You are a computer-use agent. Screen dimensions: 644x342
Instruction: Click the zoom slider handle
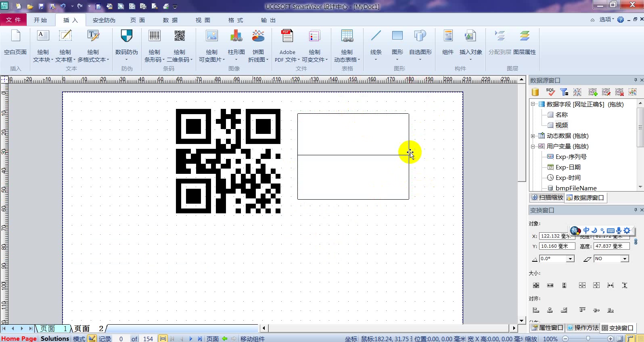[588, 339]
